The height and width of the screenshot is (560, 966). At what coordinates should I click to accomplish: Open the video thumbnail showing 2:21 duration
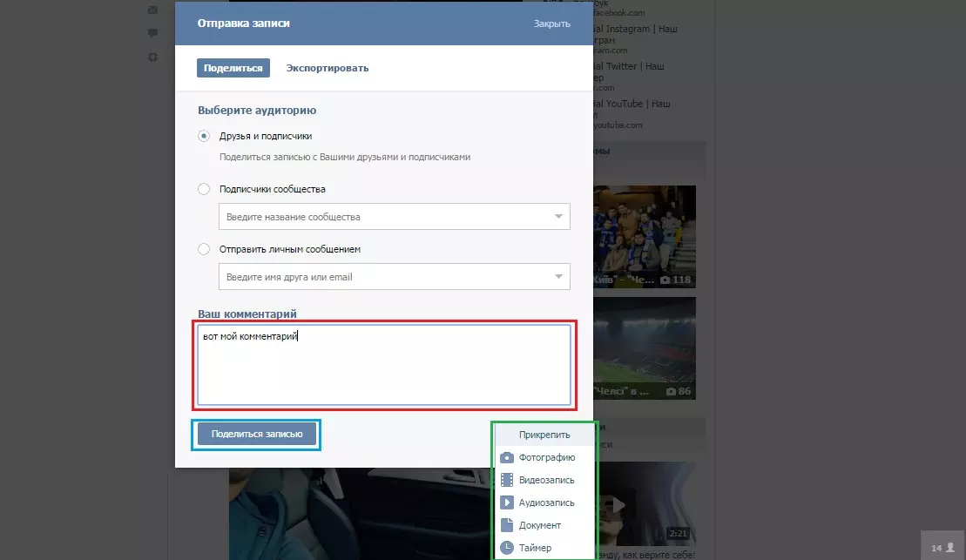(x=649, y=505)
